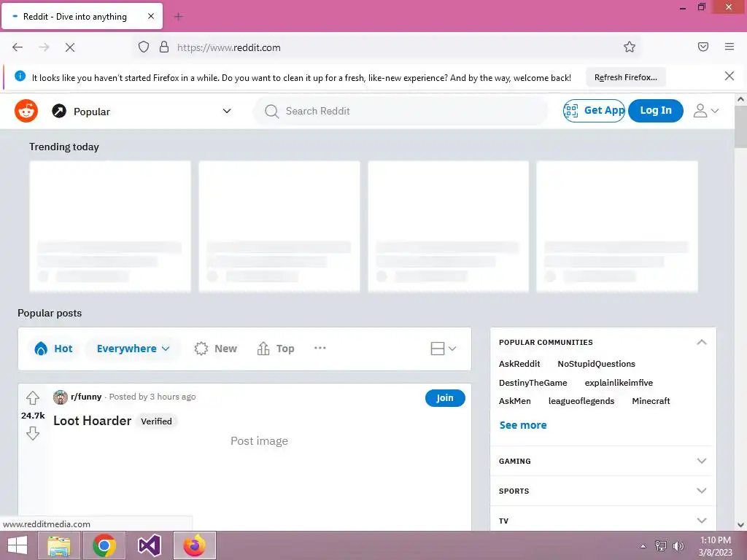This screenshot has width=747, height=560.
Task: Sort posts by Top
Action: (276, 349)
